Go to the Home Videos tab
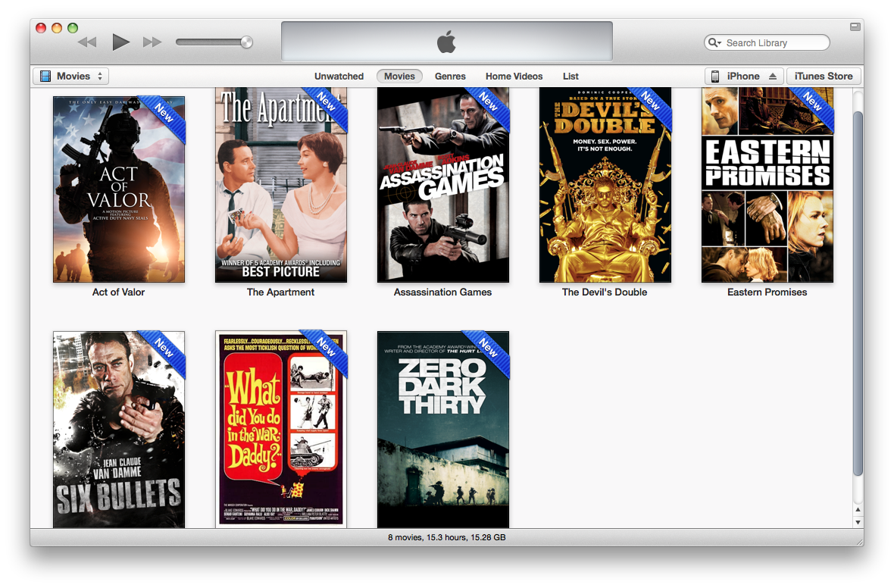Viewport: 894px width, 588px height. pyautogui.click(x=514, y=77)
